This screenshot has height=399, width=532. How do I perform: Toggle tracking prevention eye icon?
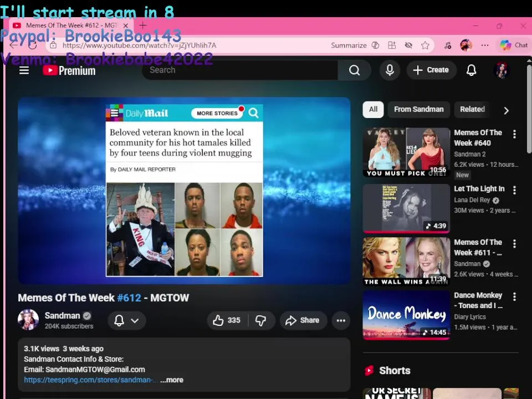pos(408,45)
